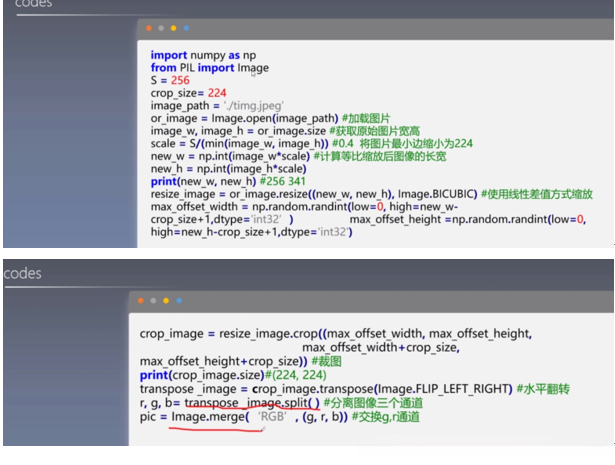This screenshot has height=465, width=615.
Task: Select the comment "#裁图"
Action: tap(326, 361)
